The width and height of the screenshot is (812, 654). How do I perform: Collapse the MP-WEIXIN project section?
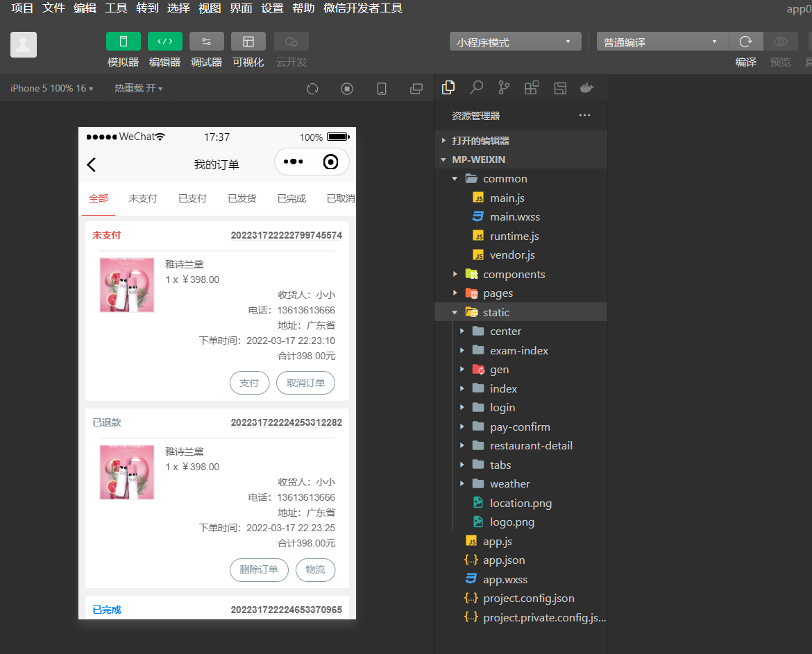coord(521,160)
